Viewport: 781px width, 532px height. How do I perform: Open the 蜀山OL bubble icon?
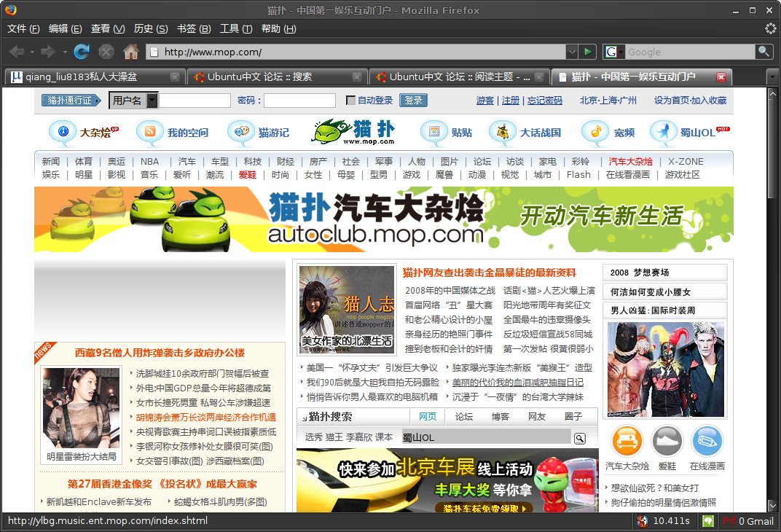point(664,132)
